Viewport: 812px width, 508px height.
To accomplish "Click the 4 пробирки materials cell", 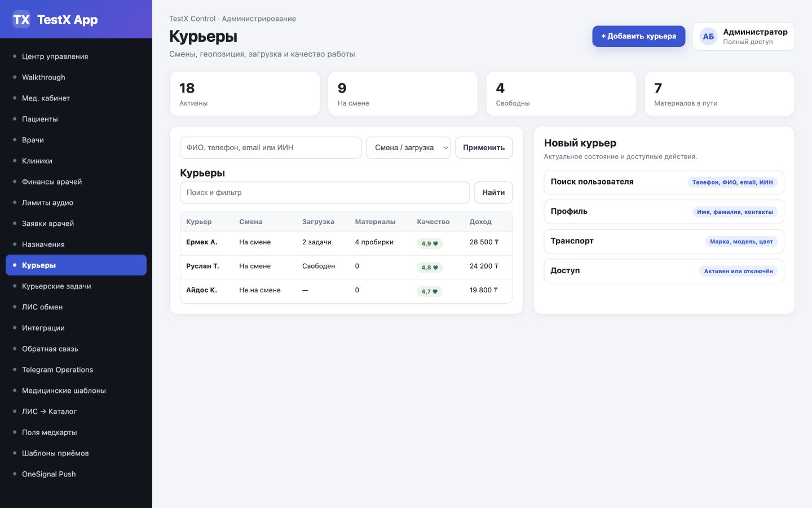I will pyautogui.click(x=374, y=242).
